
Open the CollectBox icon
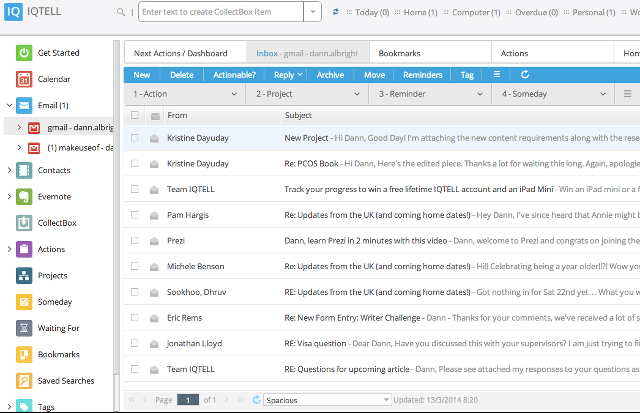pos(24,223)
